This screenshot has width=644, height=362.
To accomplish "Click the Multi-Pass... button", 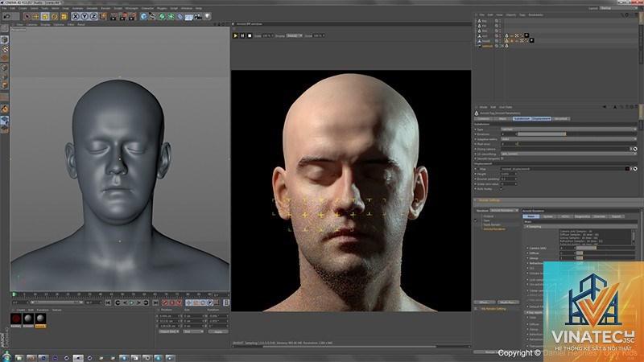I will click(x=509, y=302).
